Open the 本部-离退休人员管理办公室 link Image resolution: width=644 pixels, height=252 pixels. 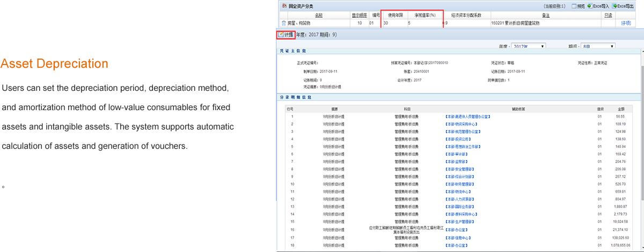coord(468,116)
